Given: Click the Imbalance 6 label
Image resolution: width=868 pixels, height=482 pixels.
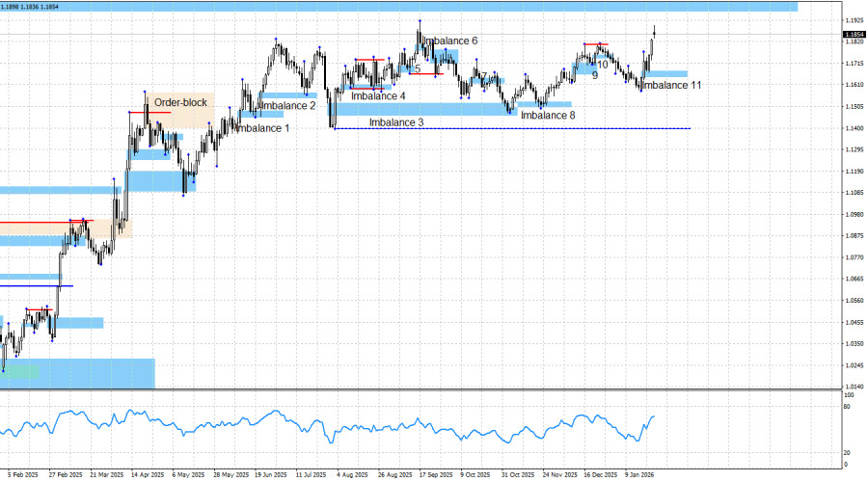Looking at the screenshot, I should [x=450, y=41].
